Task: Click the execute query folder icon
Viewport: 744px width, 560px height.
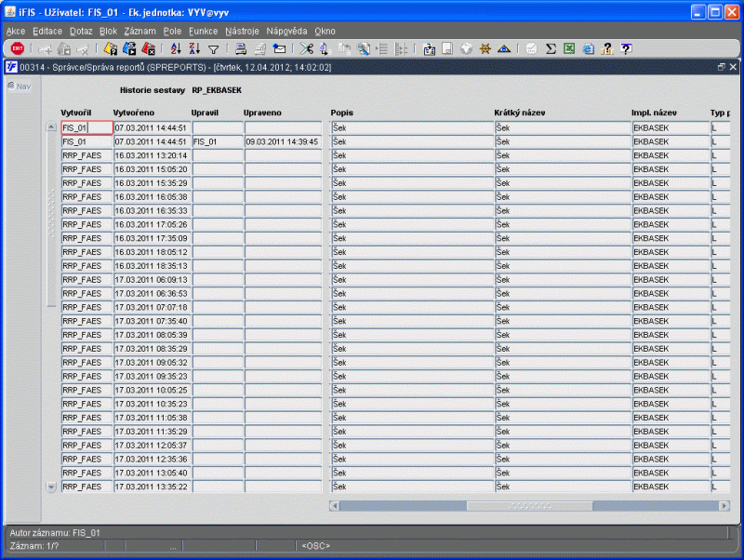Action: point(129,48)
